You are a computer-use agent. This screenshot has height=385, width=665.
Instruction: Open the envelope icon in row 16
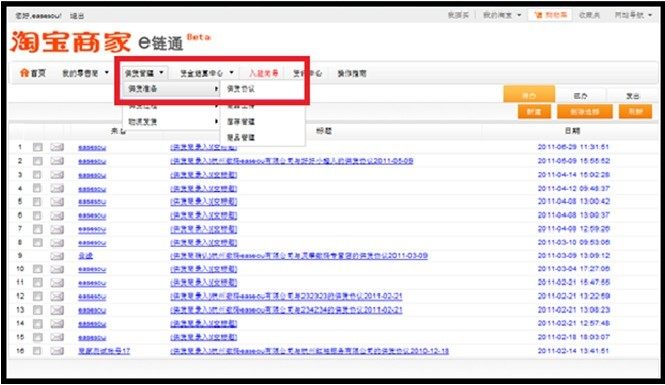point(57,351)
